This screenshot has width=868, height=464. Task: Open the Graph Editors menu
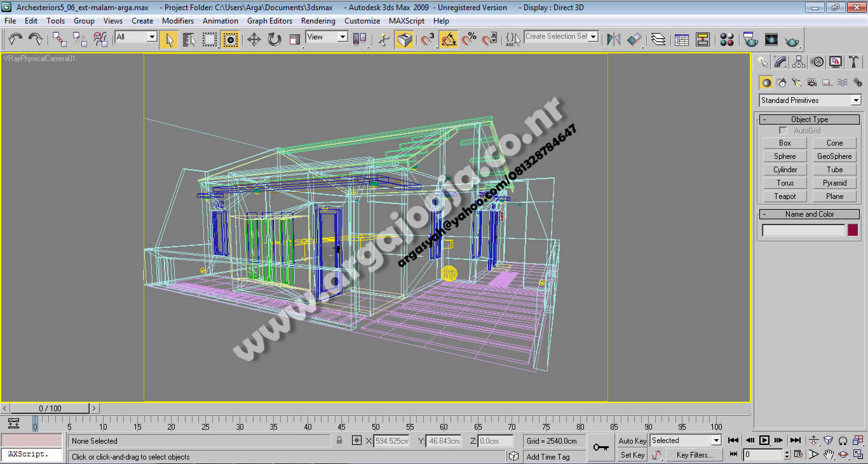coord(270,20)
